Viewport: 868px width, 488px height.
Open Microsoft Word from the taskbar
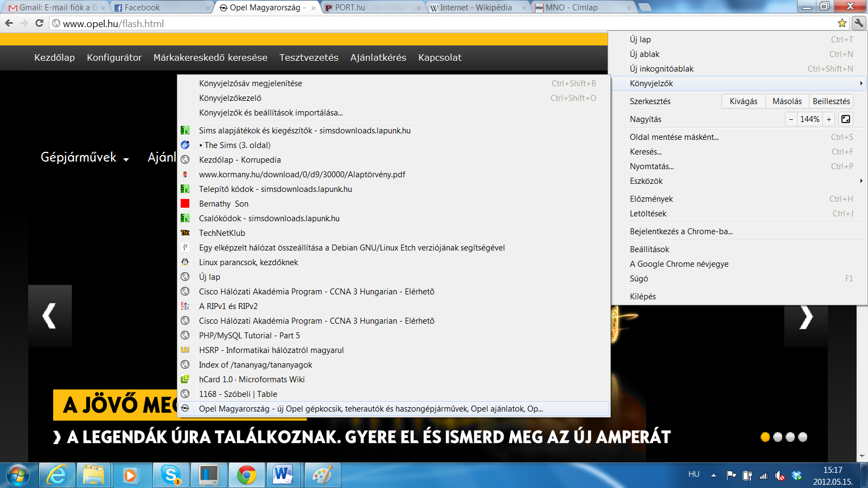(283, 476)
